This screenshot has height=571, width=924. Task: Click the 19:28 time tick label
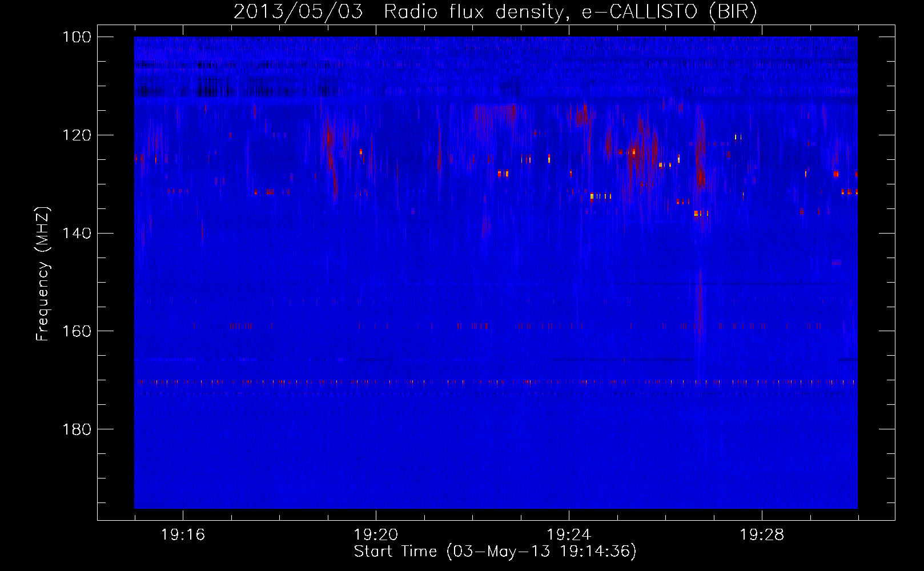coord(762,535)
